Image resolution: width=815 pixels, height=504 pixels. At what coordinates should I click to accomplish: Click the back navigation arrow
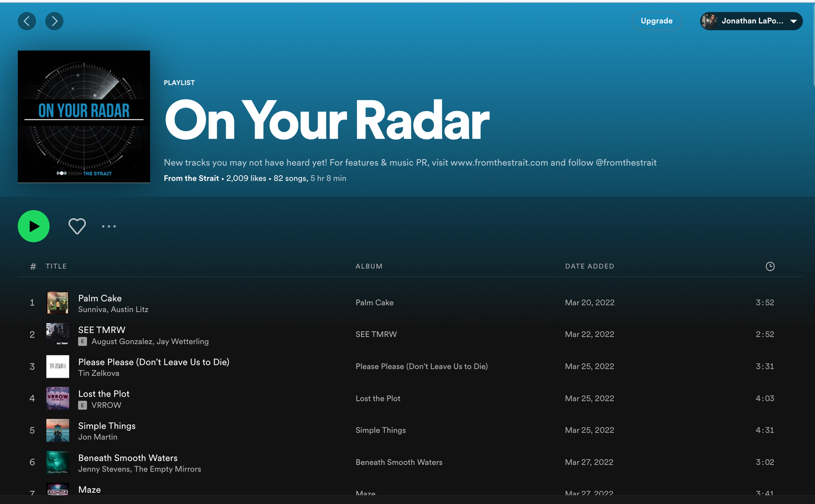[x=27, y=21]
